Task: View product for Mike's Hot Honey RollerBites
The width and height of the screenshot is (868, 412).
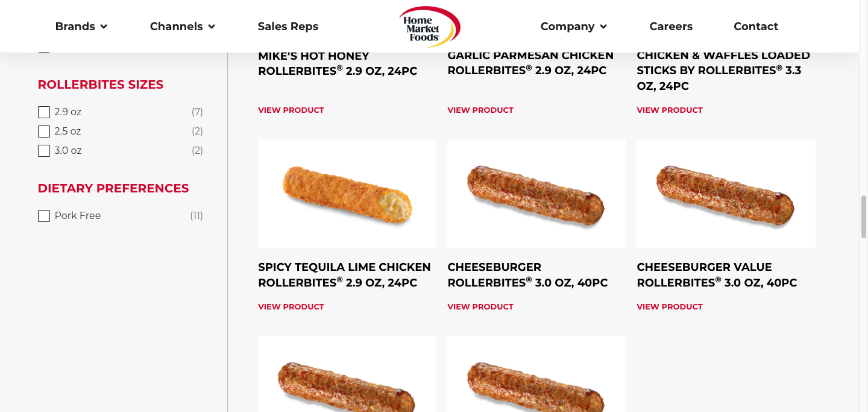Action: (x=291, y=110)
